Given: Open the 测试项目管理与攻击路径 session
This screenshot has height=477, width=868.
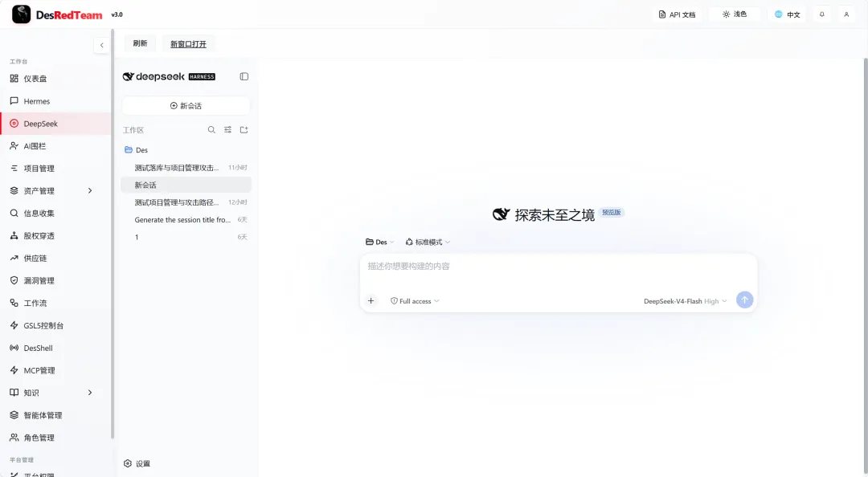Looking at the screenshot, I should [x=186, y=202].
